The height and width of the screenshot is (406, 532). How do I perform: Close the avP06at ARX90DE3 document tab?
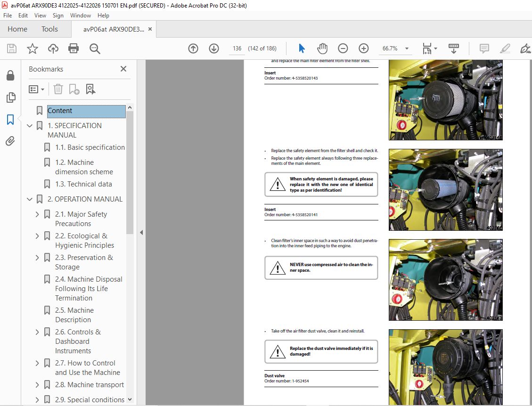[150, 29]
